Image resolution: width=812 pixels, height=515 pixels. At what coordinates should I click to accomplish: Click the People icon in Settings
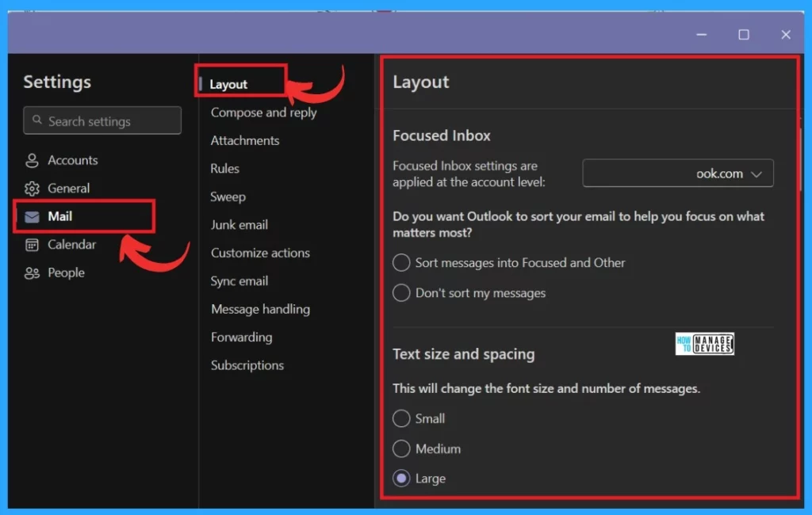click(x=32, y=273)
